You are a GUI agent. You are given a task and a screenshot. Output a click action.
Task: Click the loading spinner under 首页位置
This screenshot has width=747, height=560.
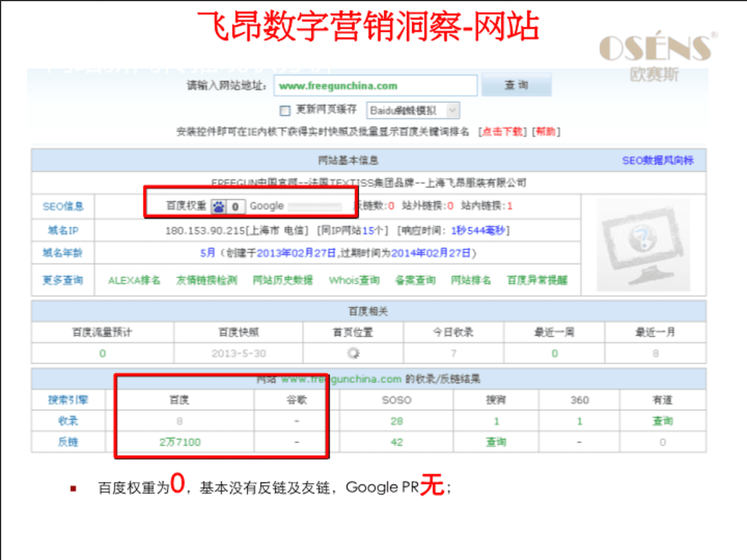353,353
